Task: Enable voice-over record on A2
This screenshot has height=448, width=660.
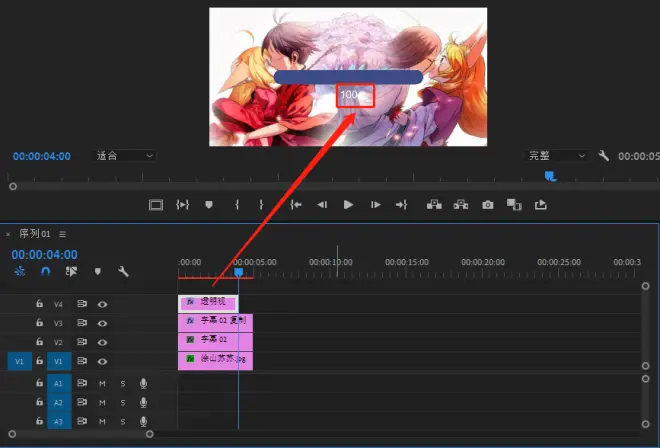Action: [144, 402]
